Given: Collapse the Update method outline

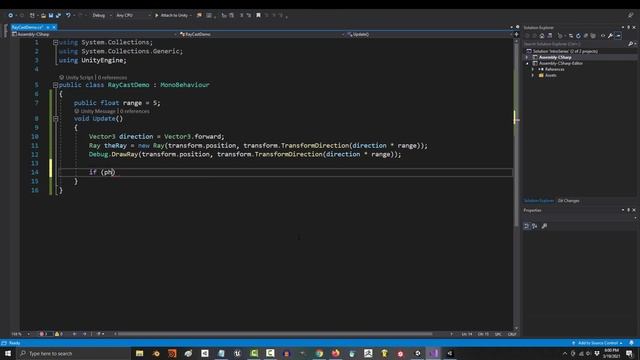Looking at the screenshot, I should point(55,119).
